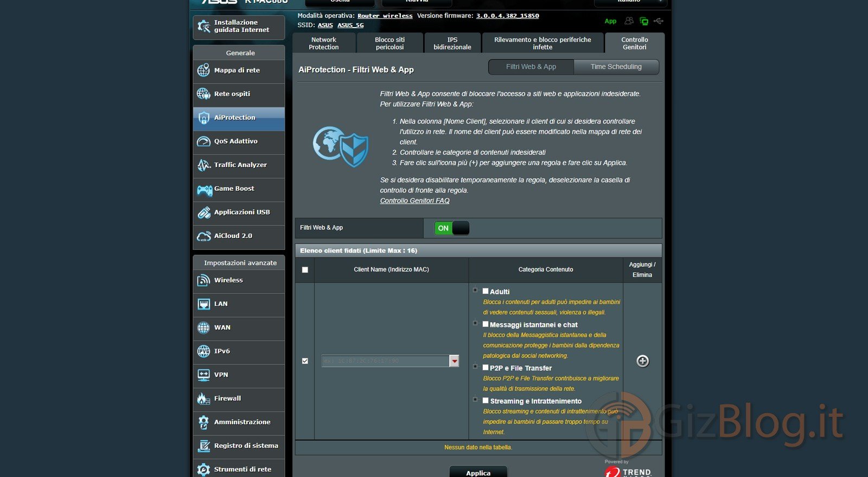Click the Applicazioni USB icon
Viewport: 868px width, 477px height.
(203, 212)
